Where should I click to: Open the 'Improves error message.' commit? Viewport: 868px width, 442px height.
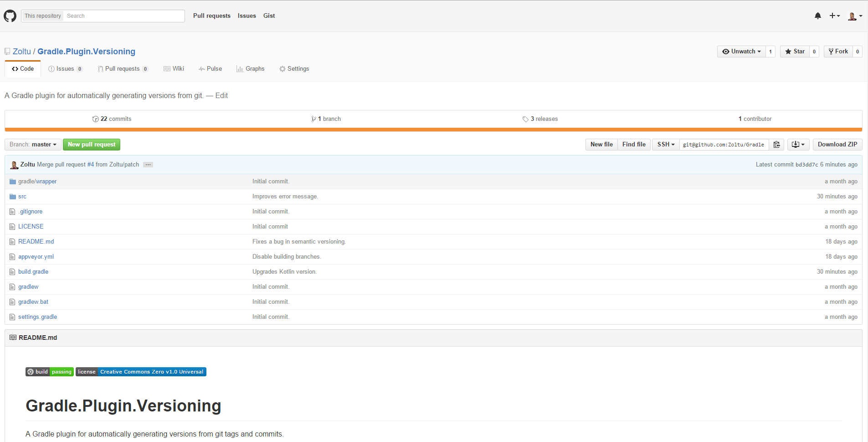pos(285,197)
